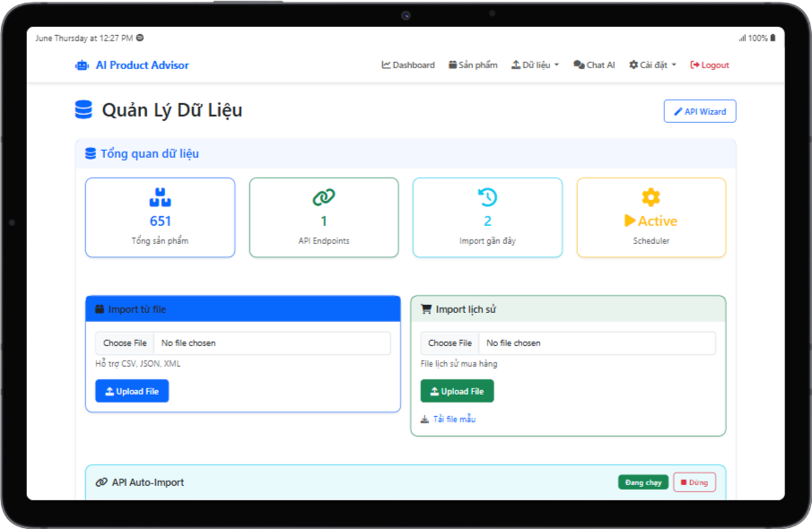Screen dimensions: 812x529
Task: Click the Scheduler label
Action: pyautogui.click(x=651, y=240)
